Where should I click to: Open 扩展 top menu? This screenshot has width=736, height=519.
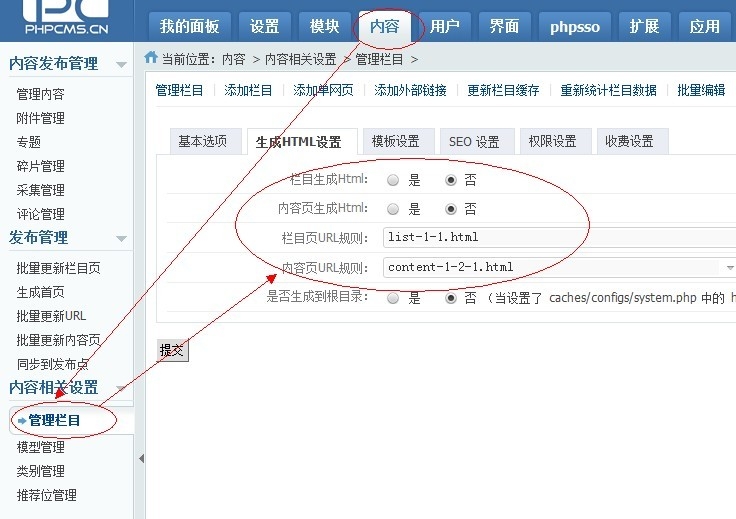(644, 26)
